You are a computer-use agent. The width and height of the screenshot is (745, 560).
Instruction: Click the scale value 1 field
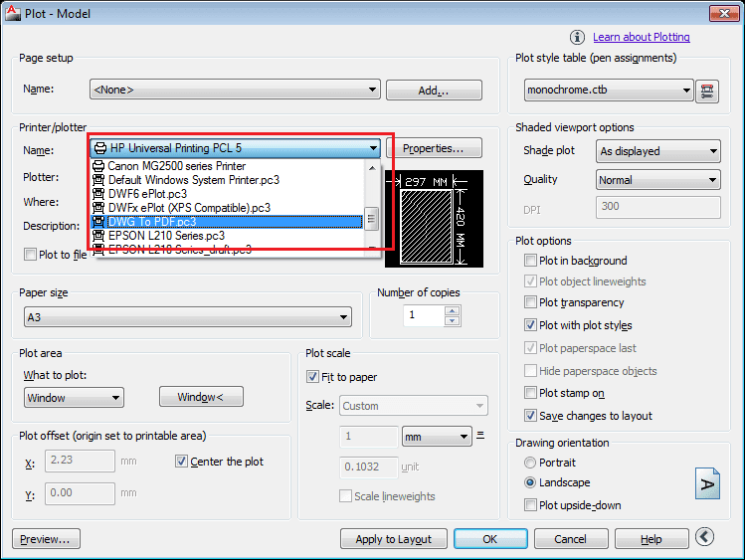(x=368, y=437)
